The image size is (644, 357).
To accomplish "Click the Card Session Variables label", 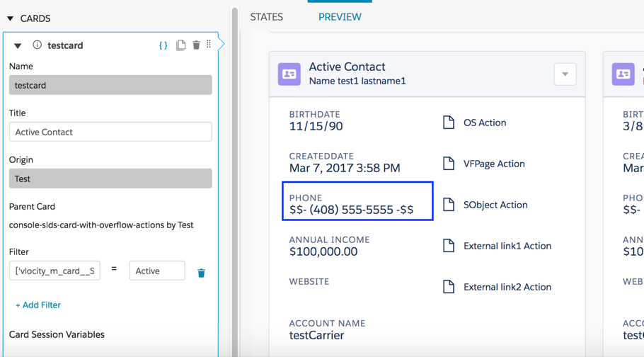I will click(57, 334).
